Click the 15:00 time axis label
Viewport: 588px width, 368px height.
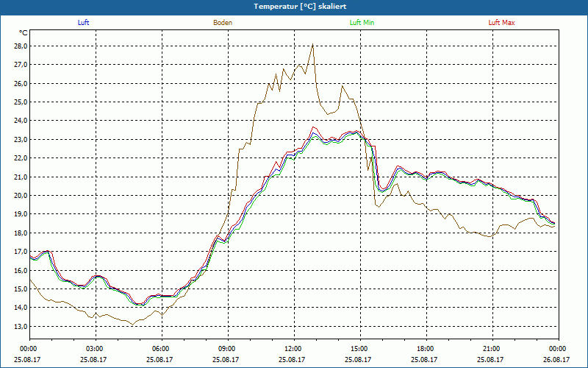click(x=360, y=349)
